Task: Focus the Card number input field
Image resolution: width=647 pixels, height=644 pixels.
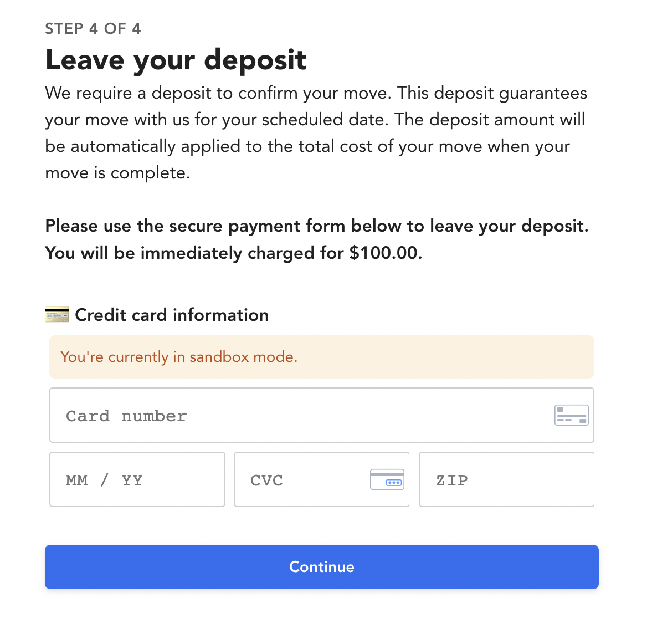Action: tap(321, 415)
